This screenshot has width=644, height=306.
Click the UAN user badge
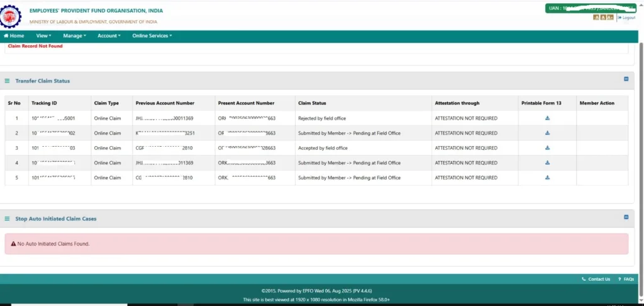[591, 8]
